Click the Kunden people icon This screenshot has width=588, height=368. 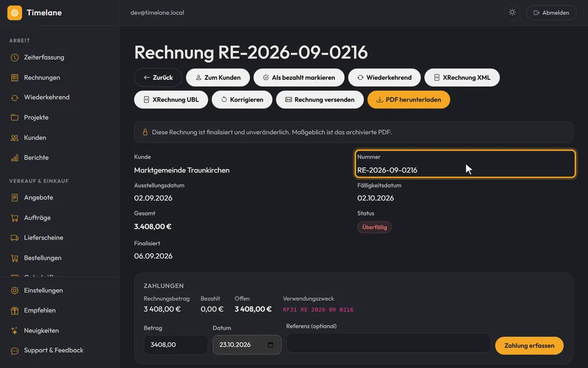pyautogui.click(x=15, y=138)
